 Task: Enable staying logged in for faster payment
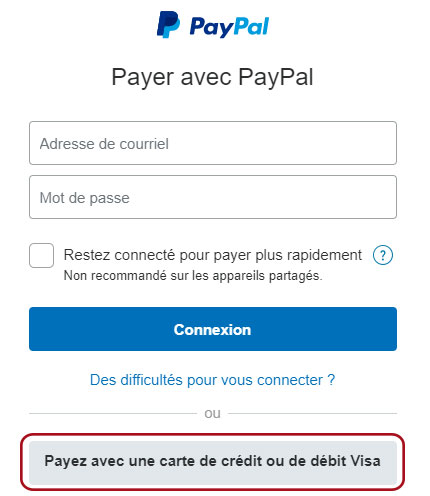pos(41,255)
